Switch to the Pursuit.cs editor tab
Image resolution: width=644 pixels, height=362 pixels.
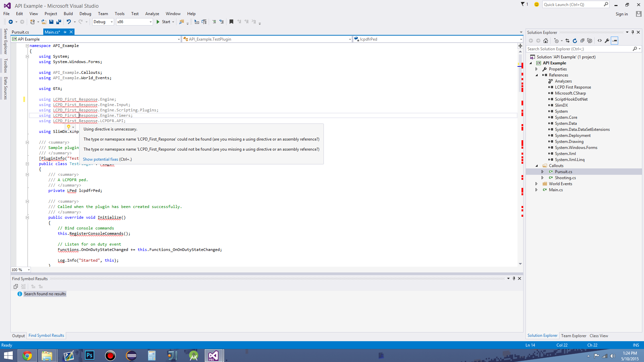20,32
